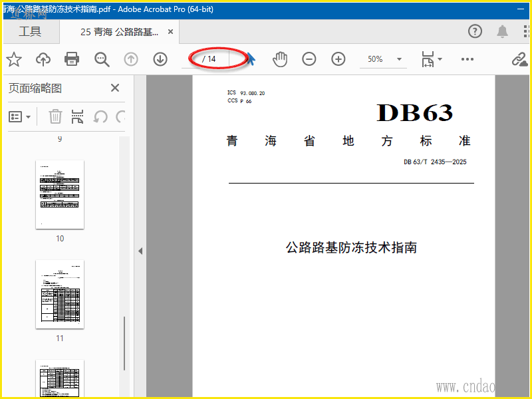Upload file to cloud storage
Viewport: 532px width, 399px height.
tap(43, 59)
